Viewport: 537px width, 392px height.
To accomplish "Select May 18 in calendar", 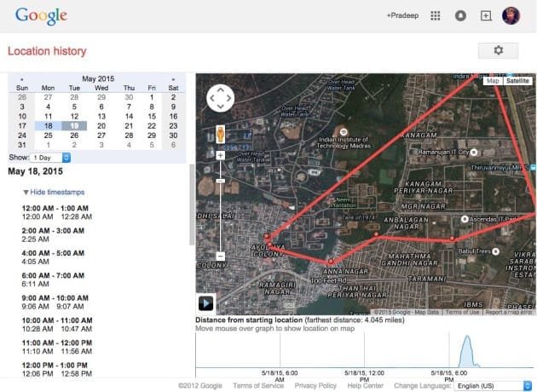I will (x=49, y=126).
